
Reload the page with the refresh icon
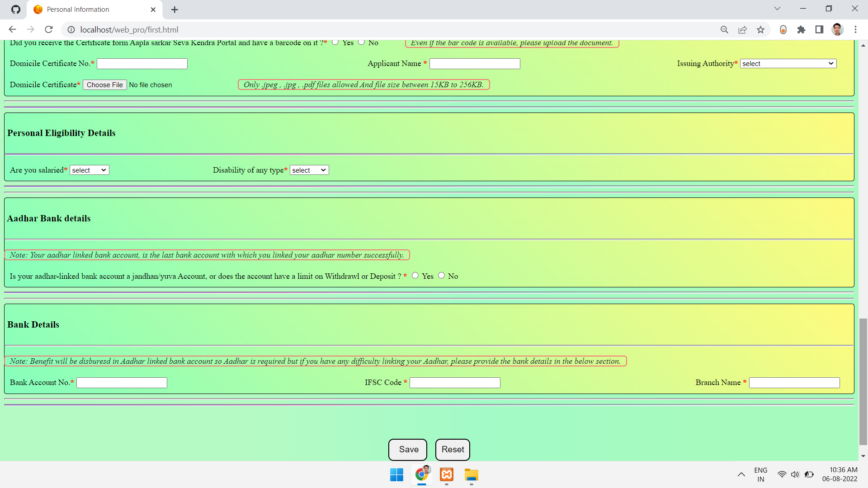(49, 29)
